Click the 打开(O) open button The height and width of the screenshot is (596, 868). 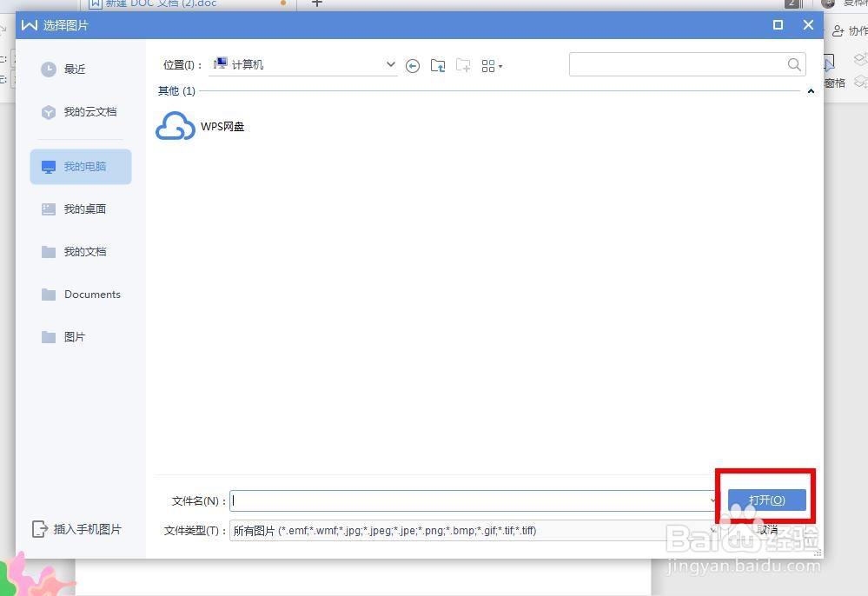click(x=765, y=500)
